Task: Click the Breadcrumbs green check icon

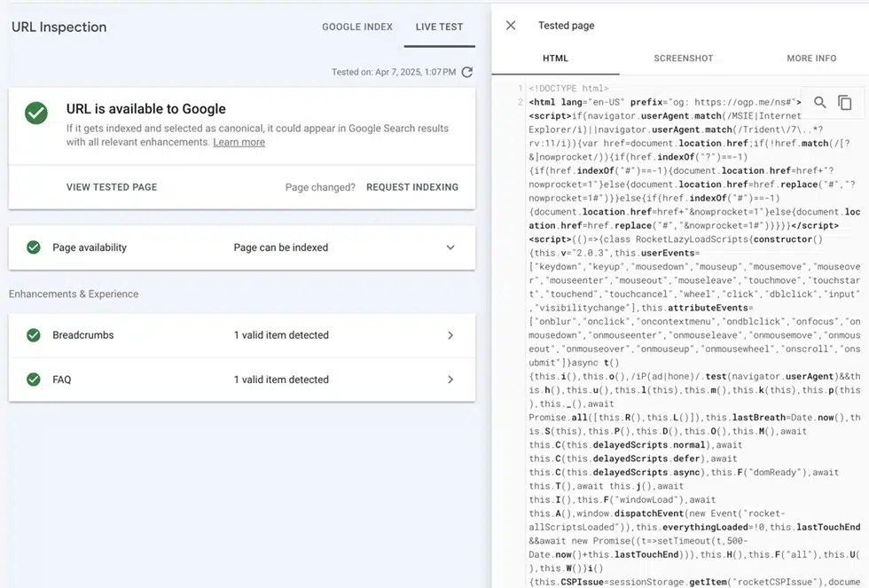Action: [34, 335]
